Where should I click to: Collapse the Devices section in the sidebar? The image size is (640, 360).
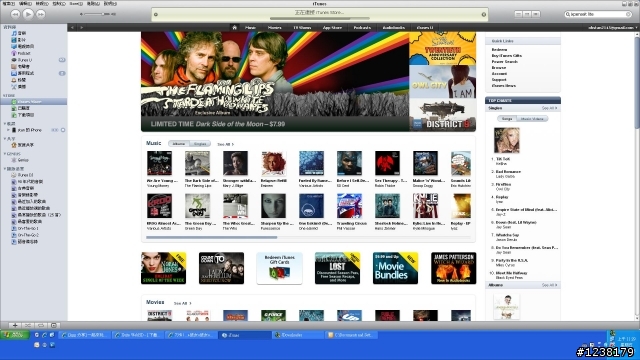tap(4, 124)
